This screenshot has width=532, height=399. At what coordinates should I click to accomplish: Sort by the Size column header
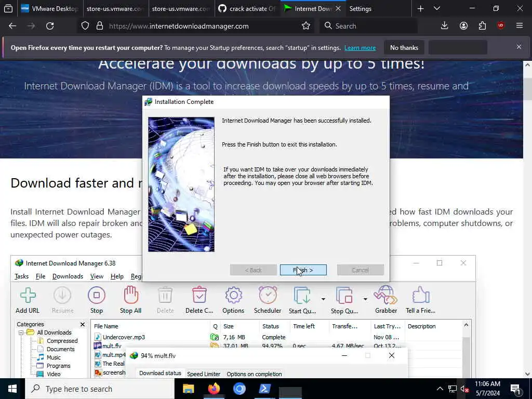coord(240,326)
